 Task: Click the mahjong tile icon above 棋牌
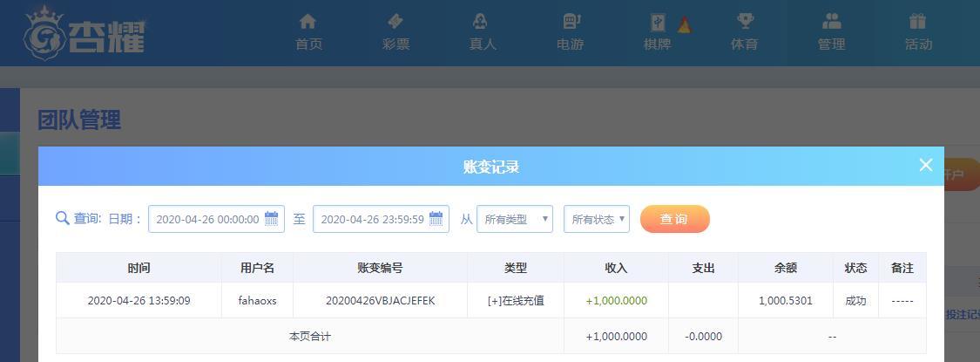tap(658, 23)
